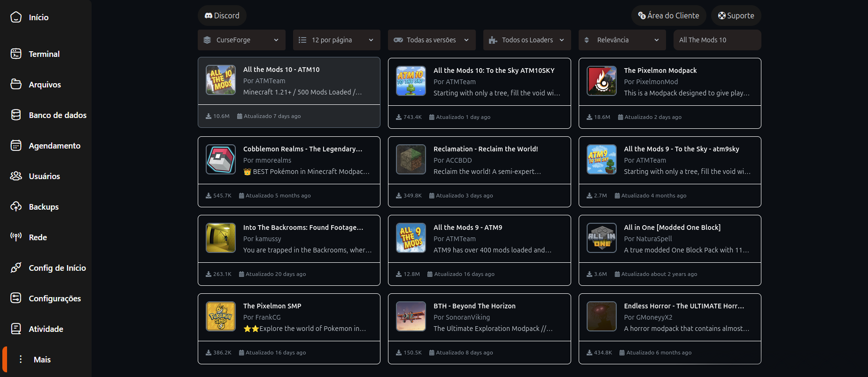Open the 12 por página dropdown
Image resolution: width=868 pixels, height=377 pixels.
336,40
